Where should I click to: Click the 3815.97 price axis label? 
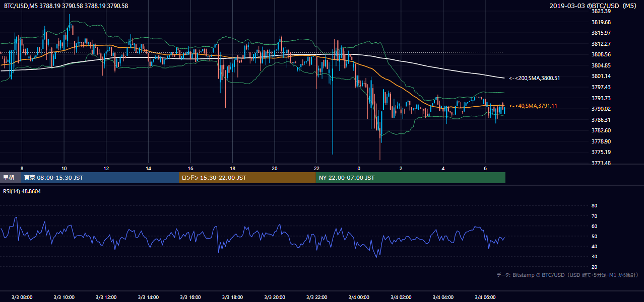click(601, 33)
